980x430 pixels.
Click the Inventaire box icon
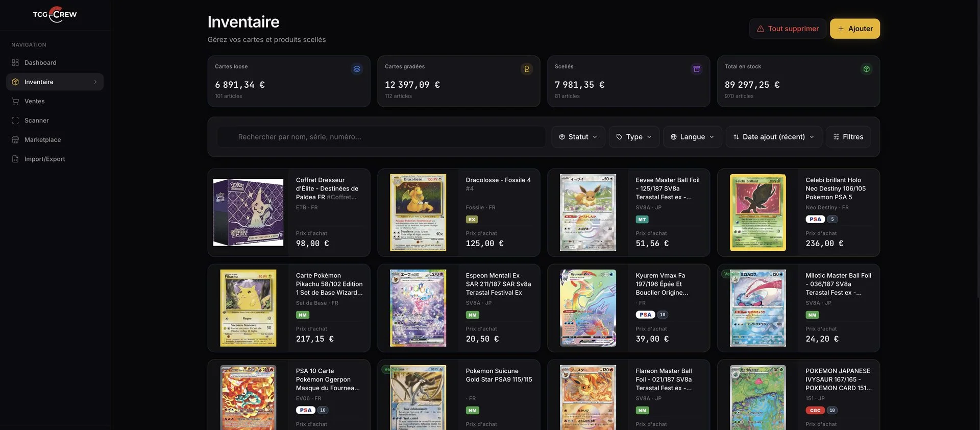pos(15,82)
